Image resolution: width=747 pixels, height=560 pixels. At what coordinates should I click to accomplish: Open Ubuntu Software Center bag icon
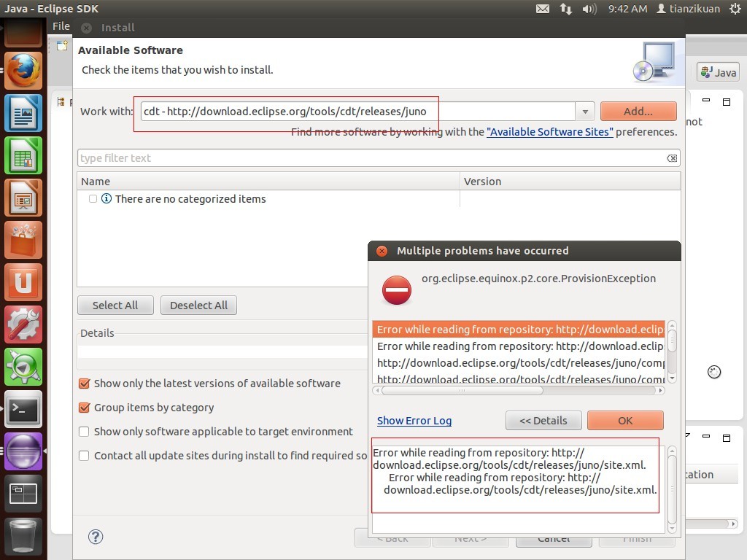click(23, 240)
